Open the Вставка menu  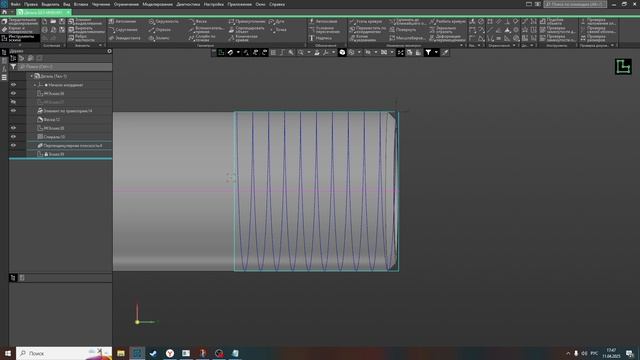81,4
